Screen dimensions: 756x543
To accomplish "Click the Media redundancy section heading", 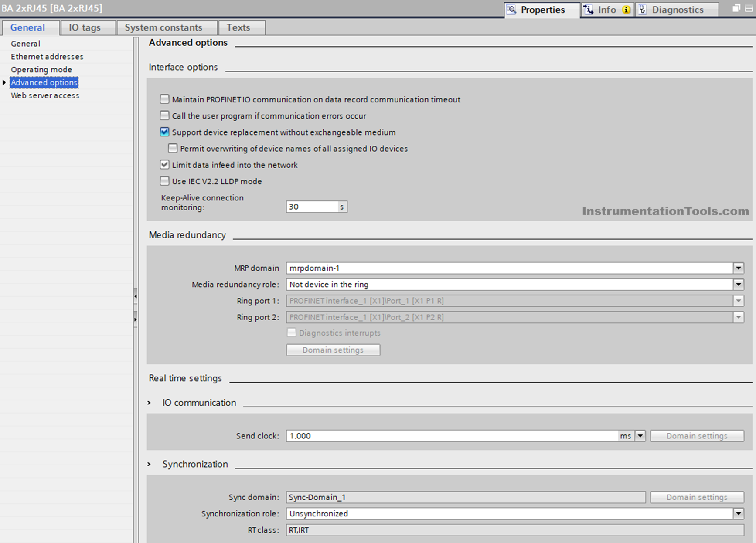I will tap(187, 235).
